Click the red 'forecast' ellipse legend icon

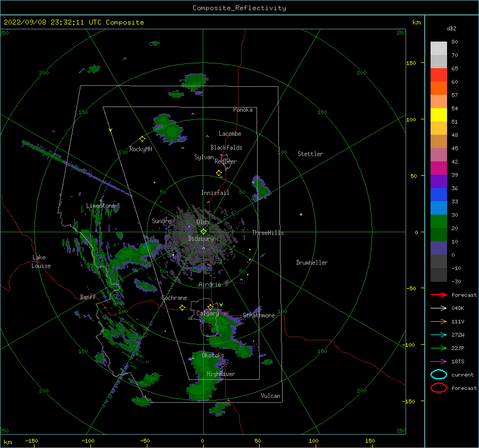439,388
